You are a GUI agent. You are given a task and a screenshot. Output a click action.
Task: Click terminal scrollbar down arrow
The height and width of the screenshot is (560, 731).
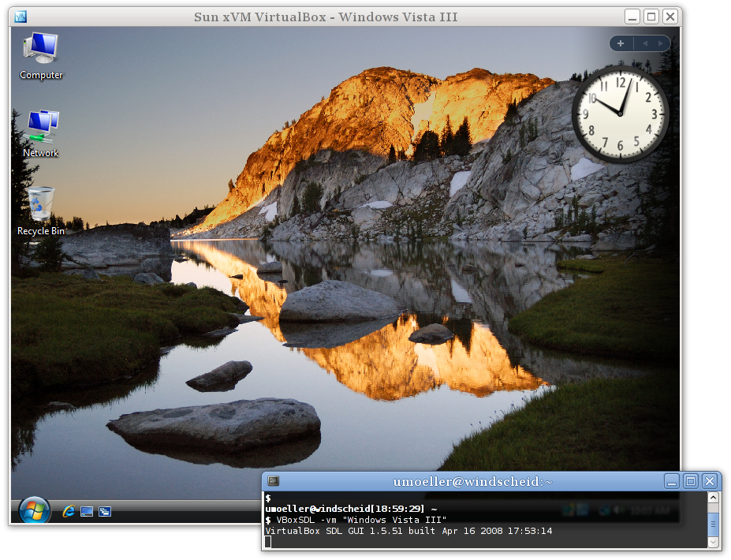point(713,543)
